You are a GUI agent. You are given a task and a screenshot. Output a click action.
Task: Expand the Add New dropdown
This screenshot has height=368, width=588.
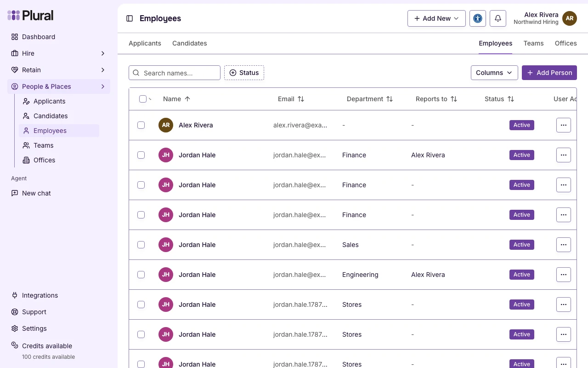coord(436,18)
